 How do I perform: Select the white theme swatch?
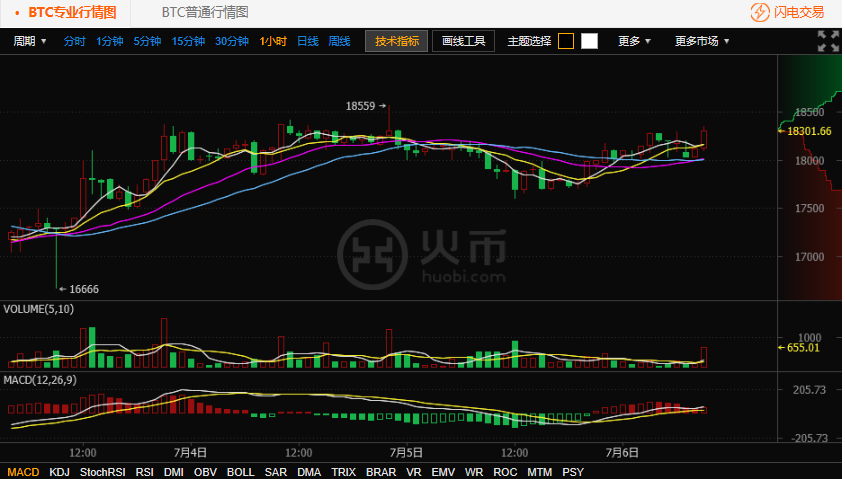tap(589, 41)
